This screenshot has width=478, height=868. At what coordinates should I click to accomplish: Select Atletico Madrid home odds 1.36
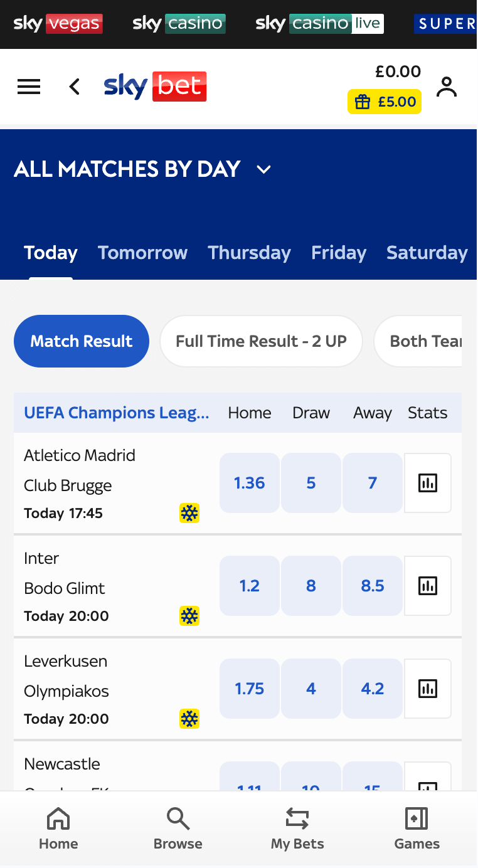249,483
